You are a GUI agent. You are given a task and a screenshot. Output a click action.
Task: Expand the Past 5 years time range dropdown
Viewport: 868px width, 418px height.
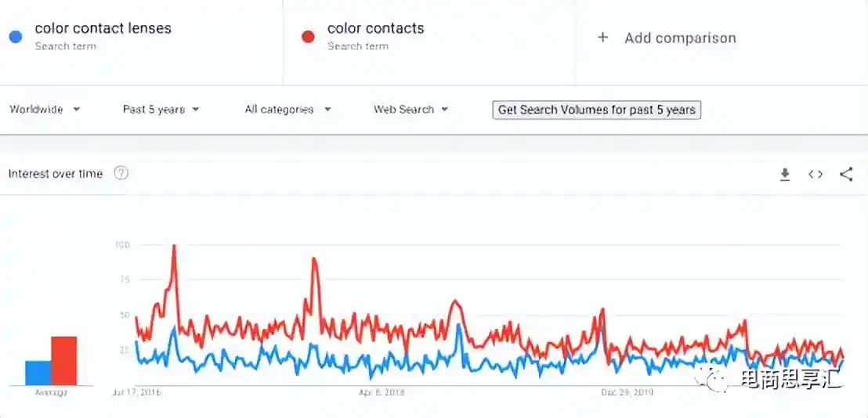pyautogui.click(x=161, y=110)
